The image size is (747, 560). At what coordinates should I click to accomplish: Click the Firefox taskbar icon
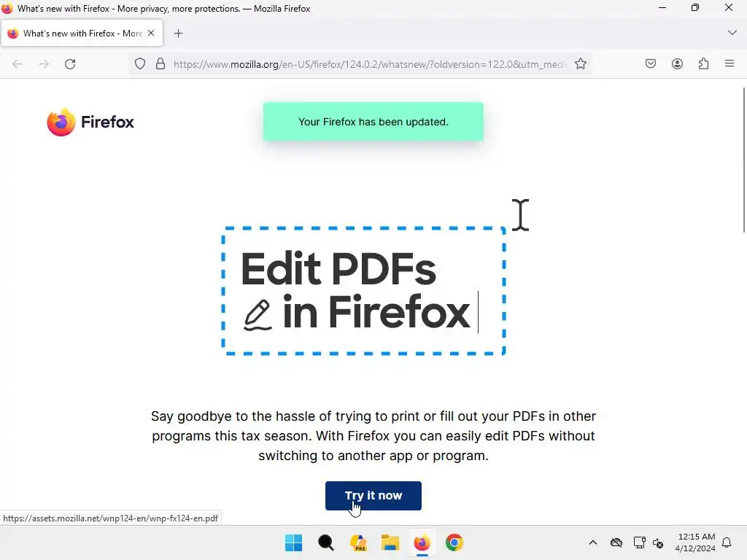(422, 542)
